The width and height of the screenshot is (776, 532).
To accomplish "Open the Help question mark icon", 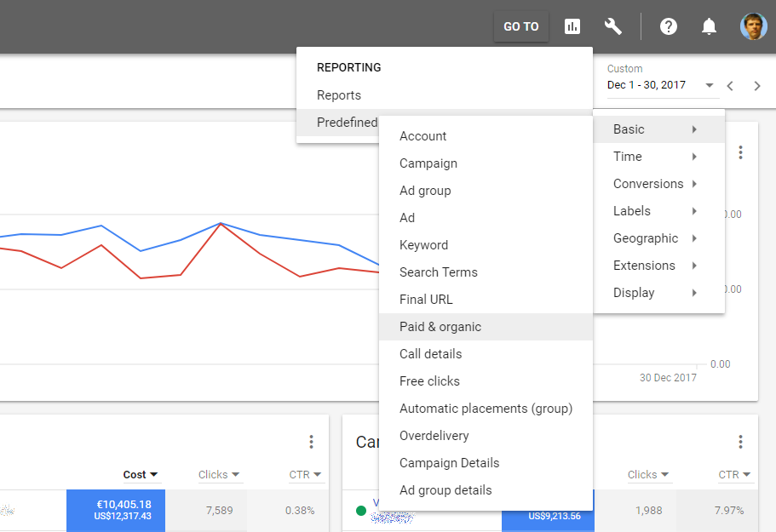I will point(668,26).
